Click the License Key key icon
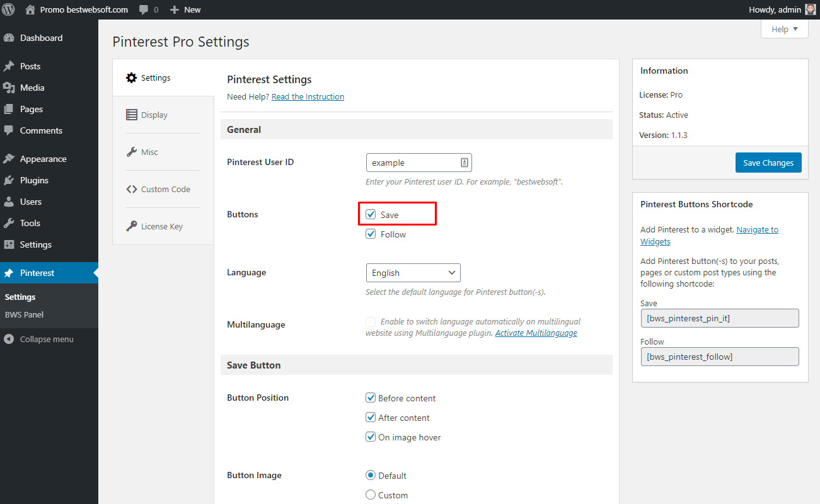820x504 pixels. (131, 226)
